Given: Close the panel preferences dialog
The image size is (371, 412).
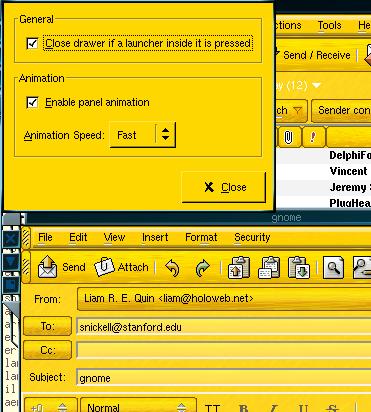Looking at the screenshot, I should [x=224, y=187].
